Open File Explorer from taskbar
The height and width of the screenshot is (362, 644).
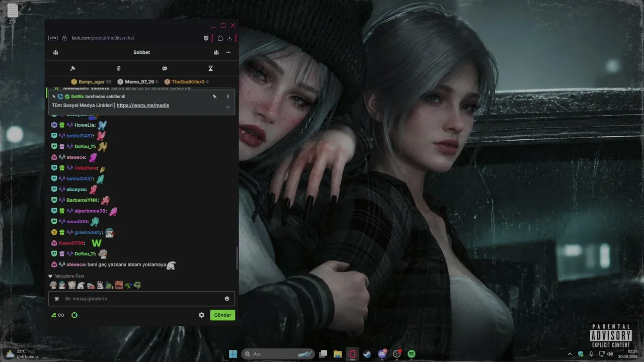(x=338, y=354)
